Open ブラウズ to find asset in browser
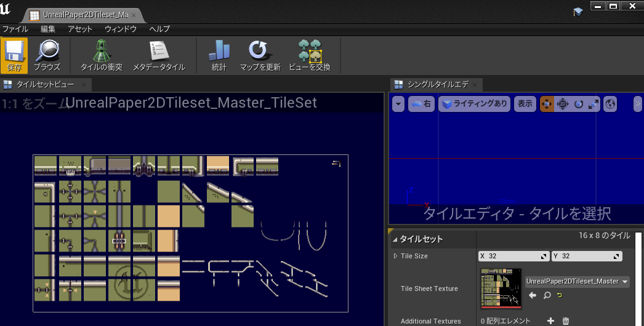The height and width of the screenshot is (326, 644). (47, 56)
